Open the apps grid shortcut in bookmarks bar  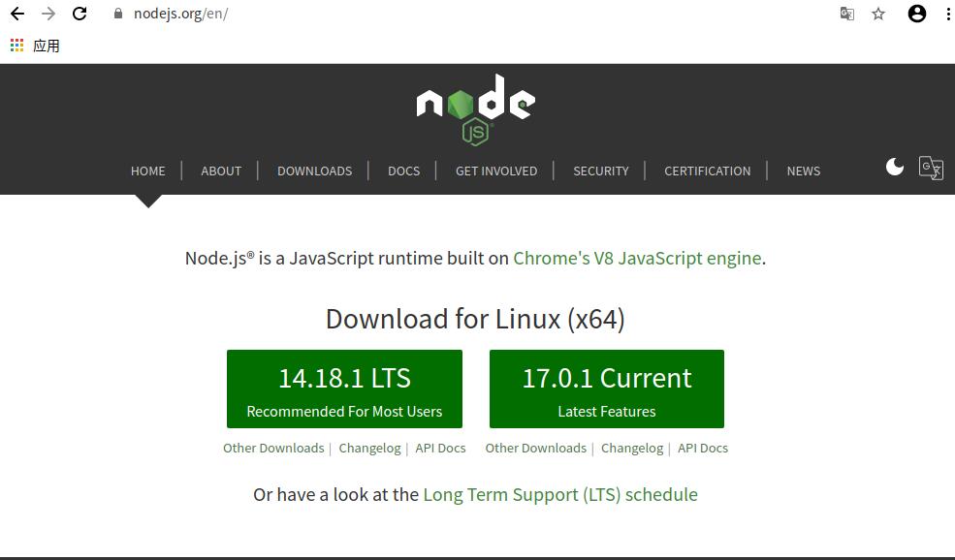click(17, 46)
